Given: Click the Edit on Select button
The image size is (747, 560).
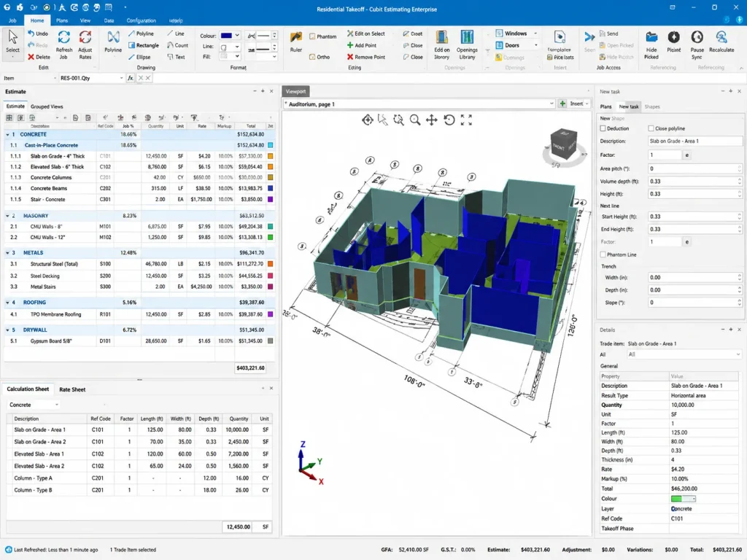Looking at the screenshot, I should [366, 34].
